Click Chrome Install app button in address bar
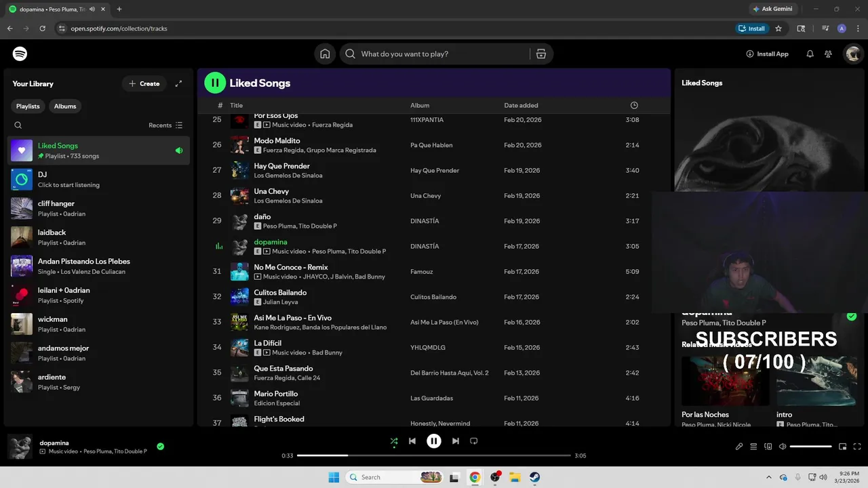 [751, 28]
